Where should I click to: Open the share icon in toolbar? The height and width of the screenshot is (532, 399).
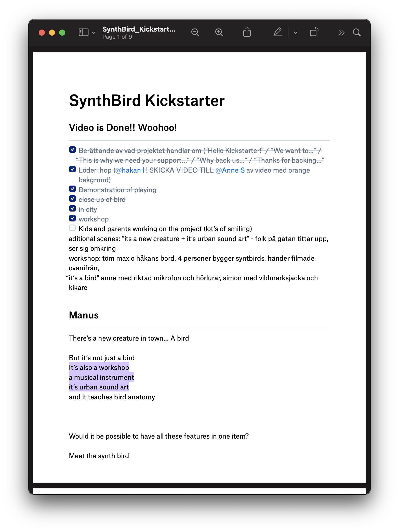click(247, 32)
